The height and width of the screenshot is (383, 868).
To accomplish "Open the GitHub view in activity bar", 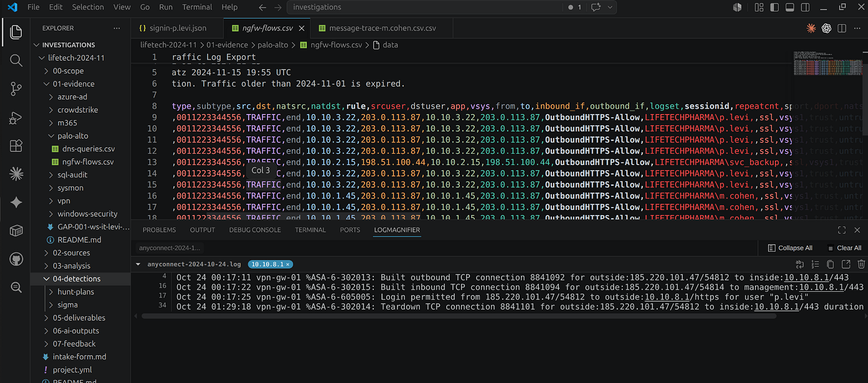I will (x=16, y=259).
